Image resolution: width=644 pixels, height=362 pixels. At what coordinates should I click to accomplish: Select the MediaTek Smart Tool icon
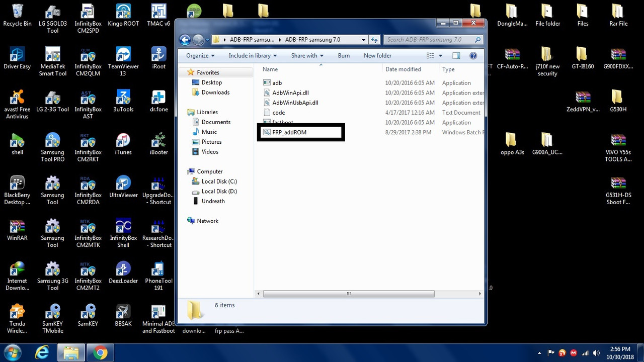[53, 62]
